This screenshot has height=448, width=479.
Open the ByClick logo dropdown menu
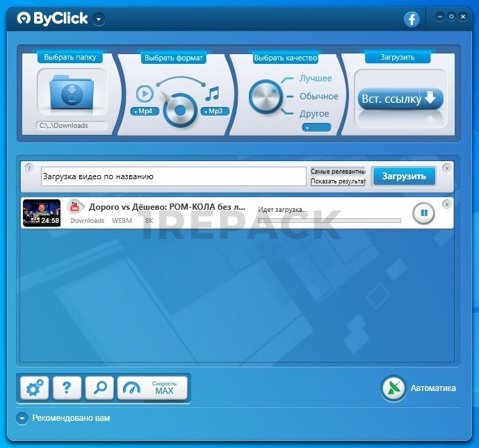click(x=99, y=19)
